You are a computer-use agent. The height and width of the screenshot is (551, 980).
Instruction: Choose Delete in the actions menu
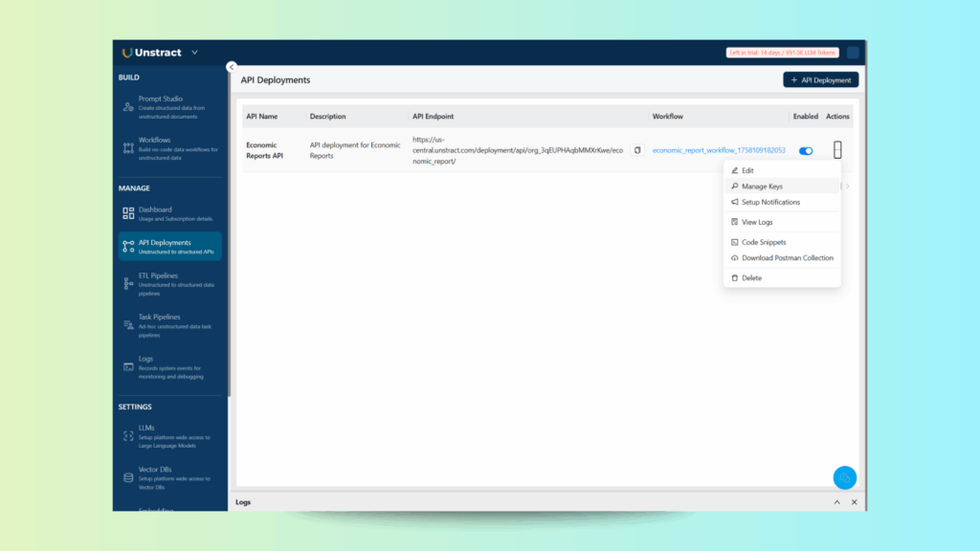click(x=751, y=277)
